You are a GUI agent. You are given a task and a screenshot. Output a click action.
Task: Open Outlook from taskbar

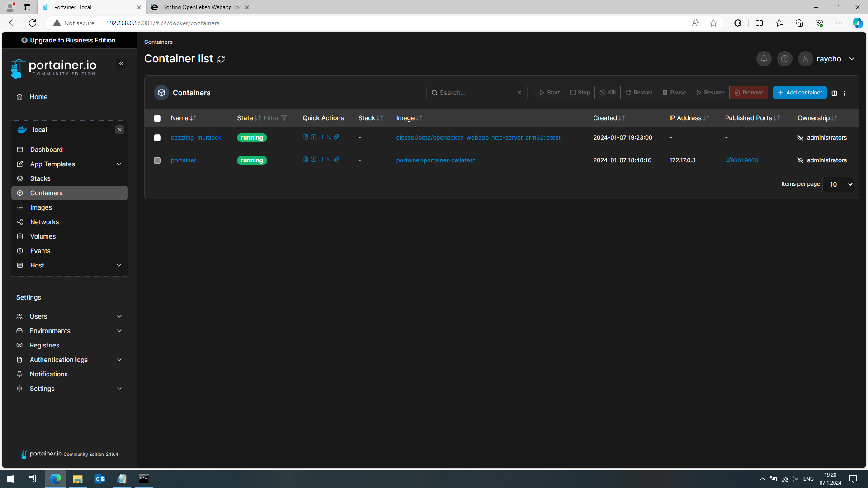tap(100, 479)
